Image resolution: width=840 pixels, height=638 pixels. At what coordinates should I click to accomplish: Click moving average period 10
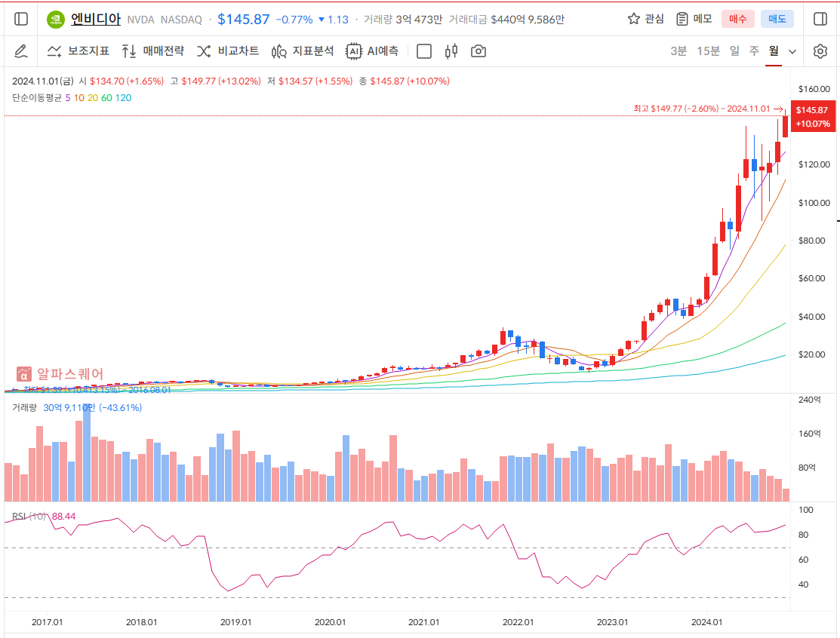click(78, 98)
